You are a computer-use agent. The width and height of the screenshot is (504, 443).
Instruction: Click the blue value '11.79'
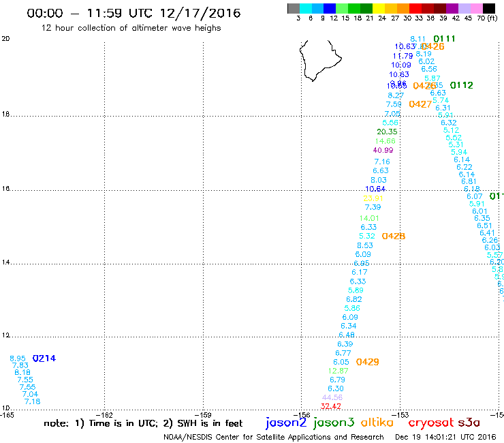403,57
